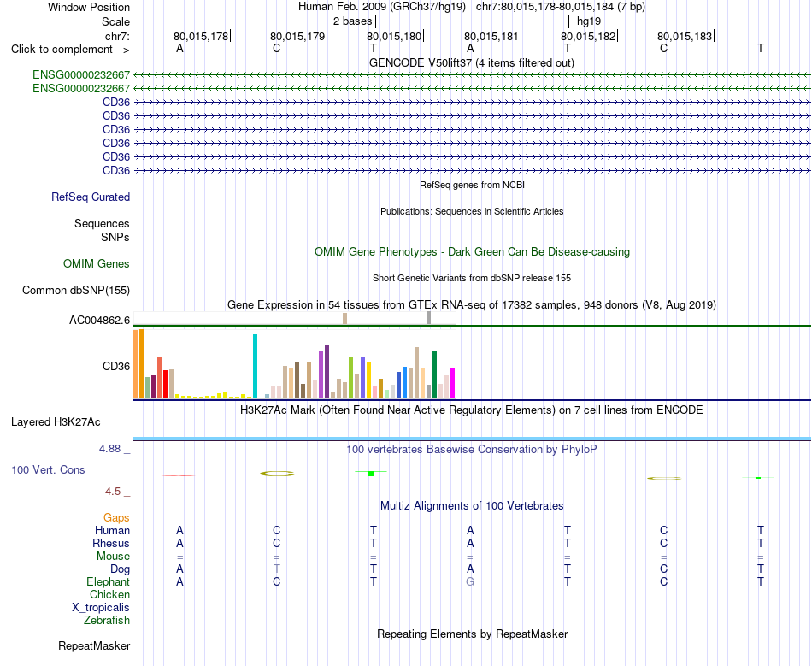Click 'OMIM Gene Phenotypes - Dark Green' title
The height and width of the screenshot is (666, 812).
(473, 251)
